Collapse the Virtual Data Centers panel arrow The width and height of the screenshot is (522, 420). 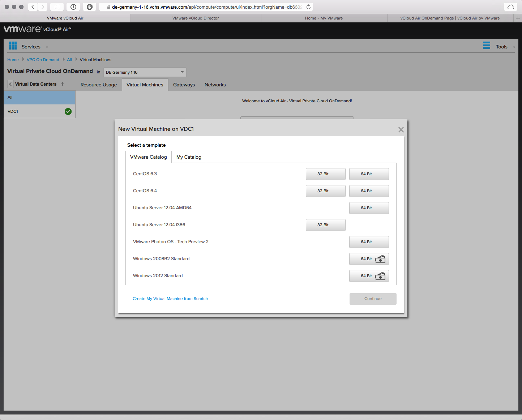10,84
